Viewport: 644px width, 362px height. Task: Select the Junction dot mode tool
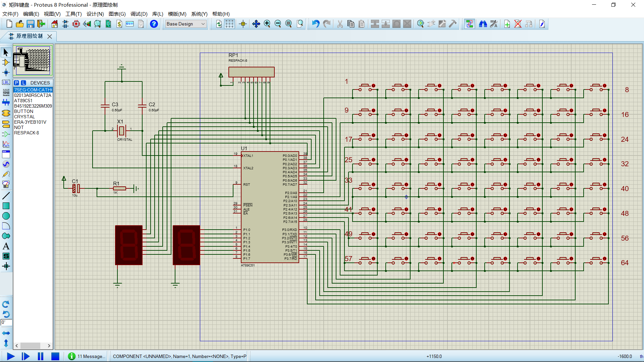(x=6, y=72)
